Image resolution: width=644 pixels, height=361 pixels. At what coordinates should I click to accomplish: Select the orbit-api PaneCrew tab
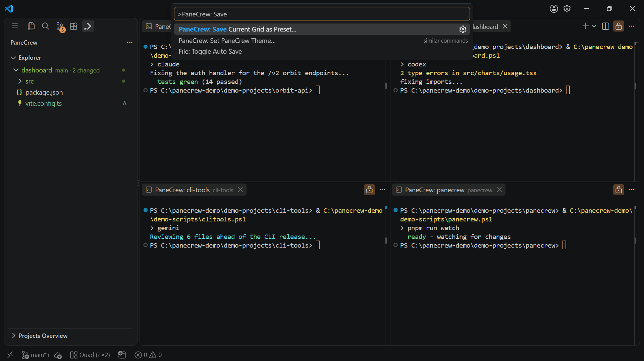click(x=157, y=27)
